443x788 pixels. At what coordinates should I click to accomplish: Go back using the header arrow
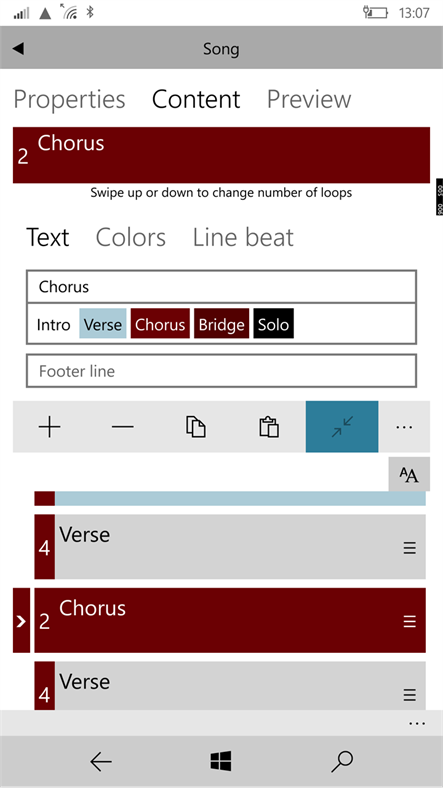point(19,48)
